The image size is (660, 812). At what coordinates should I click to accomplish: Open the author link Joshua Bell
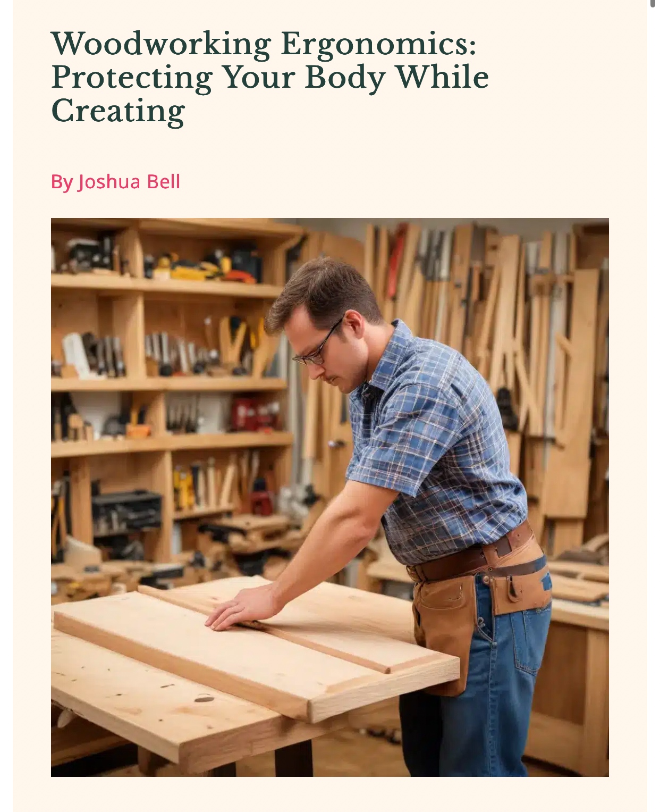(x=129, y=182)
